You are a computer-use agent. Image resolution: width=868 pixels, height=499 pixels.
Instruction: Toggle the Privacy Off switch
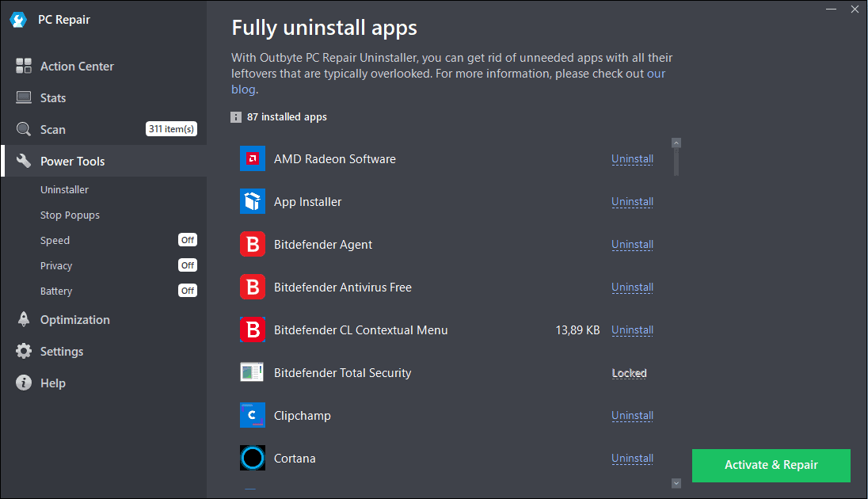click(188, 265)
